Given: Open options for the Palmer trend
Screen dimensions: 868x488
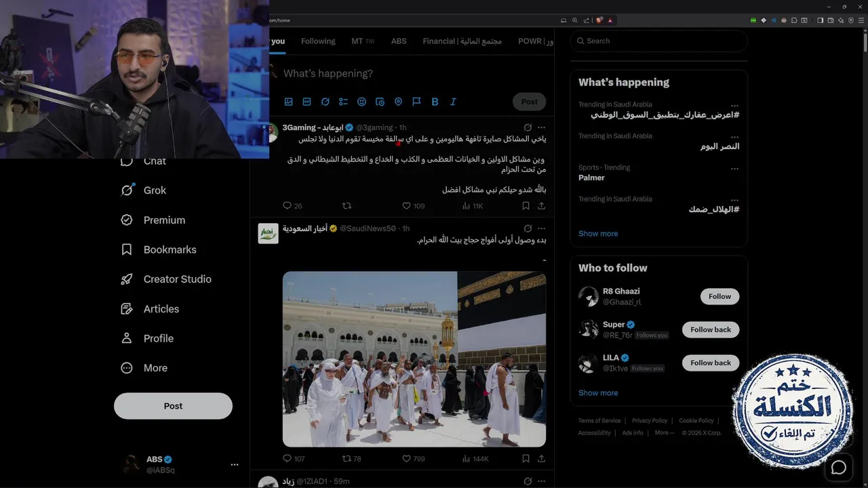Looking at the screenshot, I should pyautogui.click(x=734, y=168).
